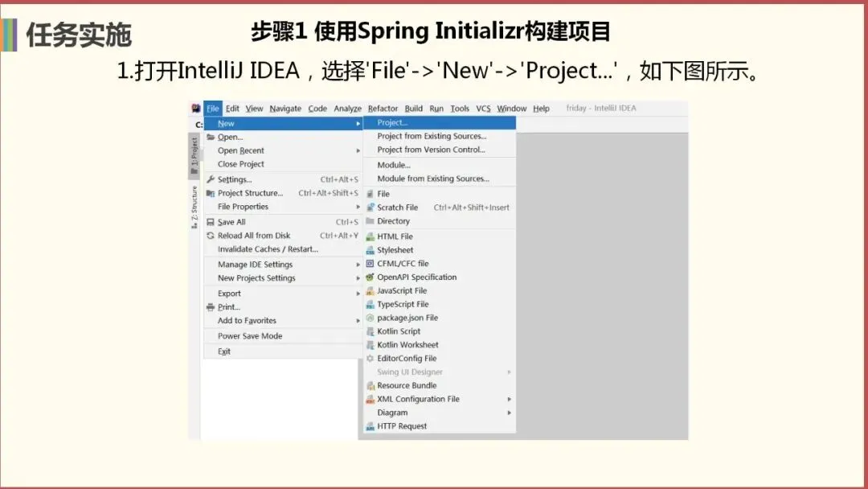Click the Kotlin Script file icon
The height and width of the screenshot is (489, 868).
371,331
